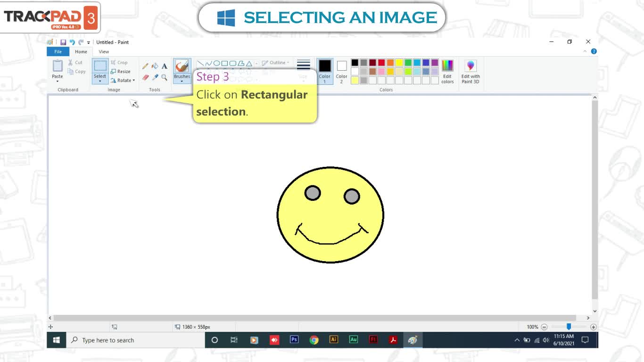Select the Rectangle shape
This screenshot has height=362, width=644.
(224, 63)
